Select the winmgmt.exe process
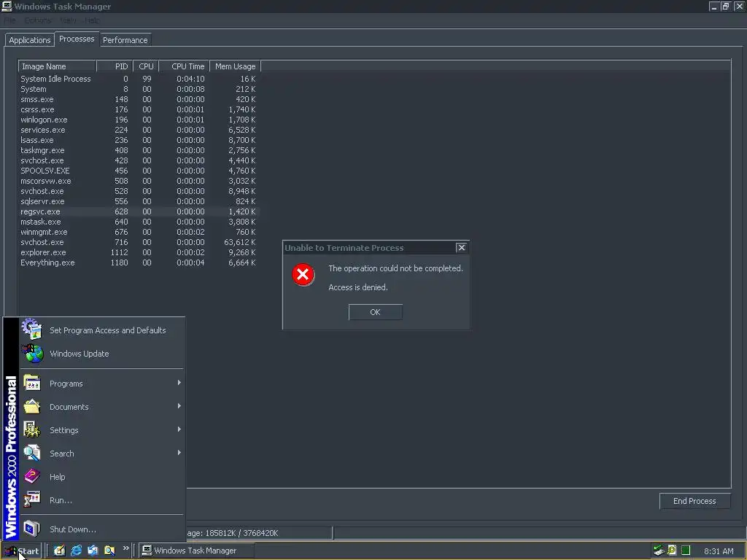Screen dimensions: 747x560 [138, 232]
